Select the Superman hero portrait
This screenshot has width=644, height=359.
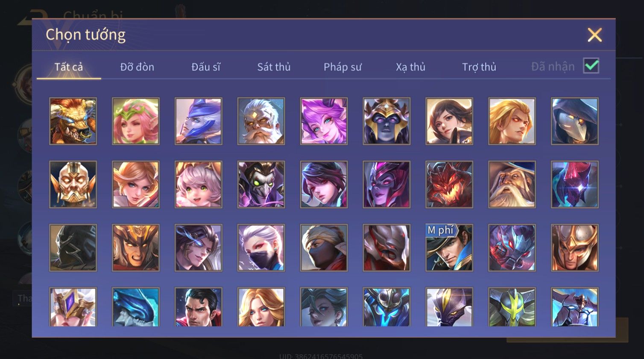(199, 307)
